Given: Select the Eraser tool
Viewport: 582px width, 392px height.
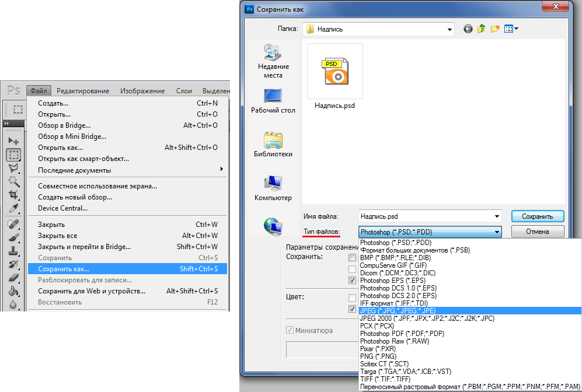Looking at the screenshot, I should (x=14, y=278).
